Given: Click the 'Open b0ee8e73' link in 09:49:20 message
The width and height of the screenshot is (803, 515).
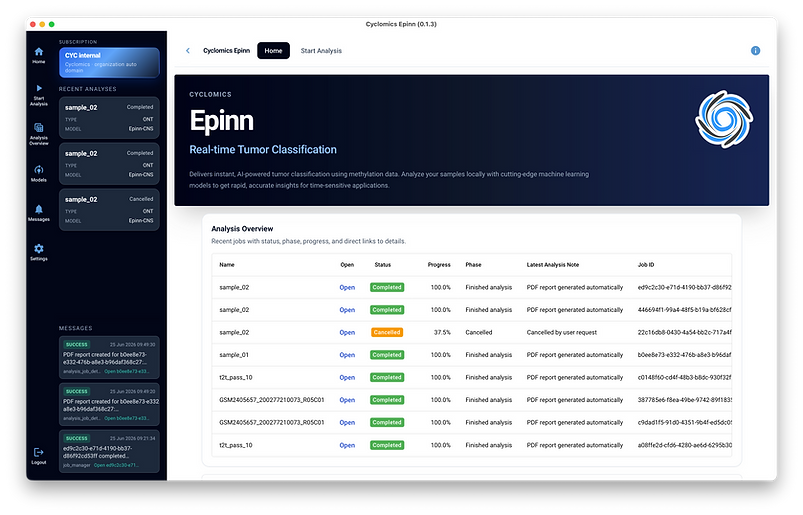Looking at the screenshot, I should 126,419.
